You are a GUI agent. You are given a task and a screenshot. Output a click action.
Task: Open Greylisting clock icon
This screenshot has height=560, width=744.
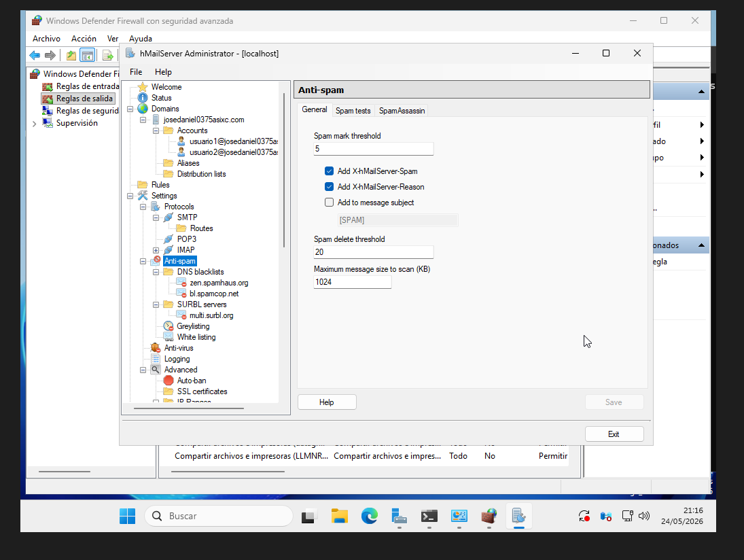(x=169, y=326)
